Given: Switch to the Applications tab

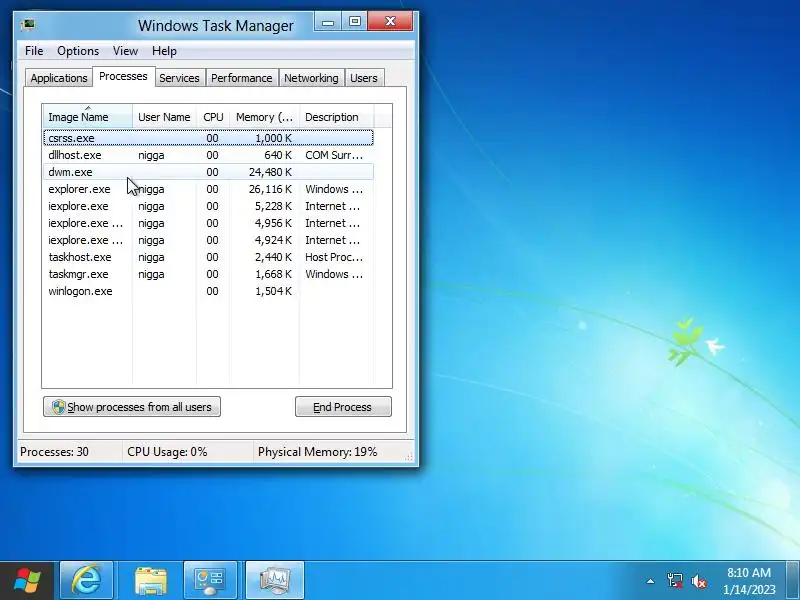Looking at the screenshot, I should pos(59,78).
